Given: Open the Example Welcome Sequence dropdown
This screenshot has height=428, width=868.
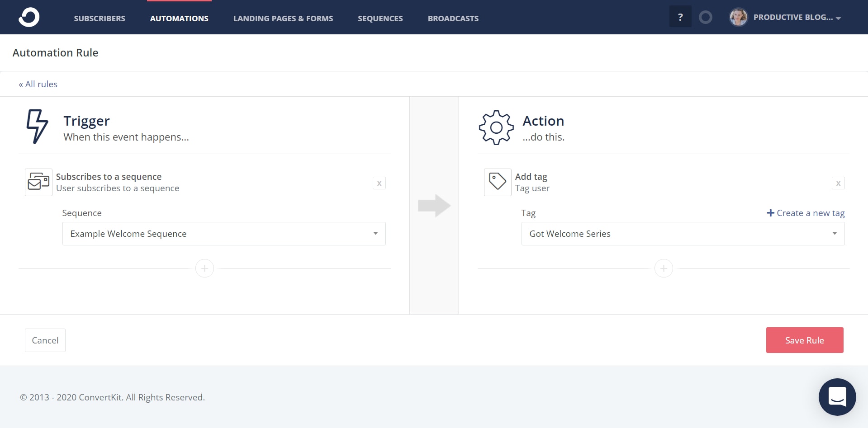Looking at the screenshot, I should coord(224,234).
